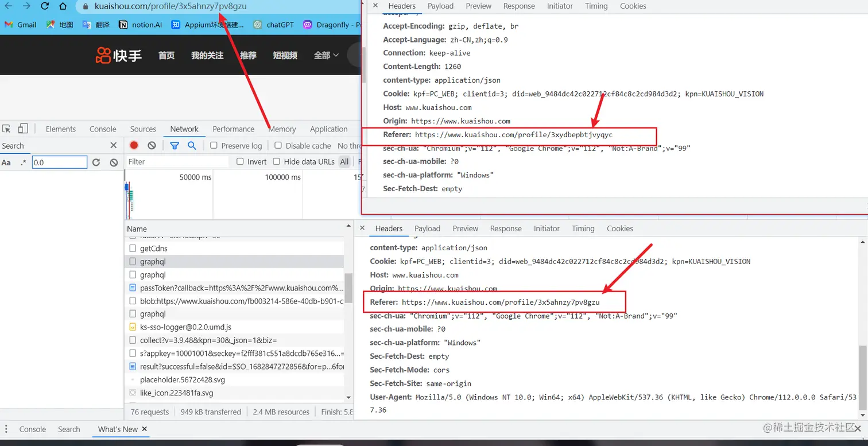
Task: Open Response tab in lower request panel
Action: click(506, 228)
